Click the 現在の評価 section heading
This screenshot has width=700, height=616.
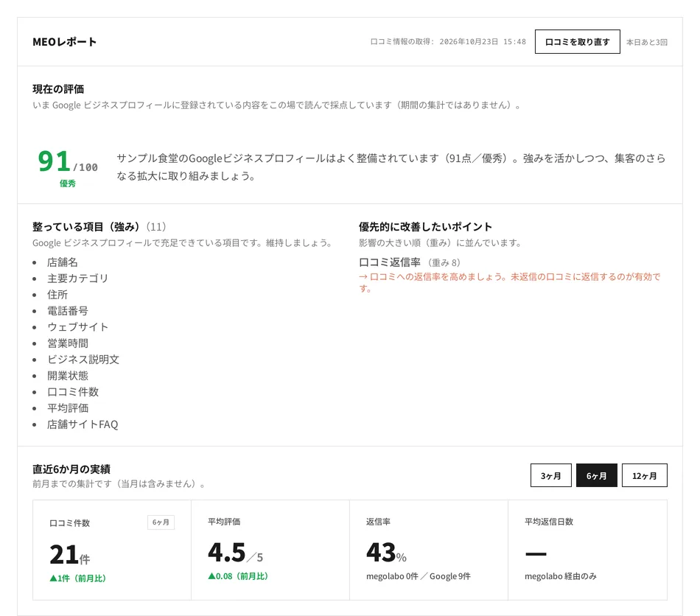pyautogui.click(x=58, y=89)
